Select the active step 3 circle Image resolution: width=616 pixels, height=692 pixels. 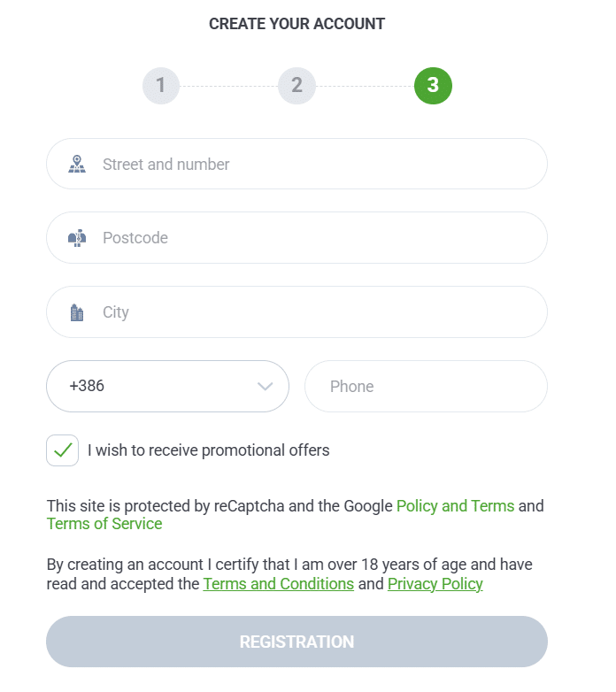pyautogui.click(x=433, y=86)
